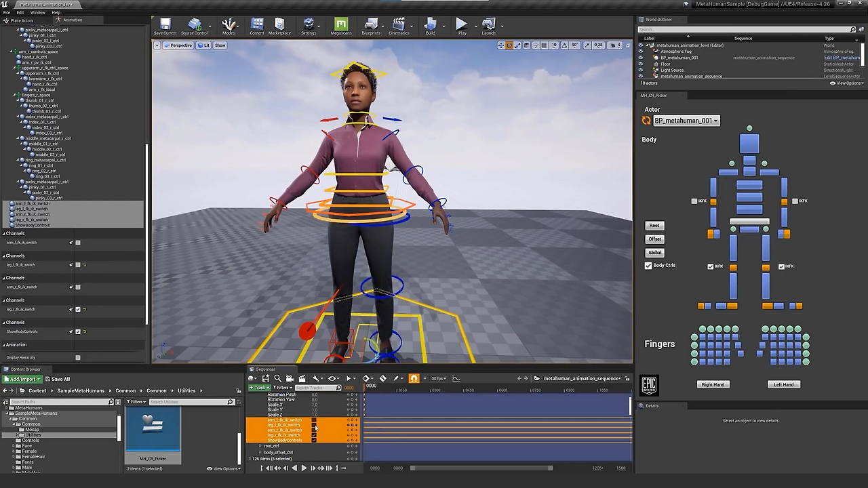Open the Cinematics toolbar icon
The height and width of the screenshot is (488, 868).
pos(399,26)
